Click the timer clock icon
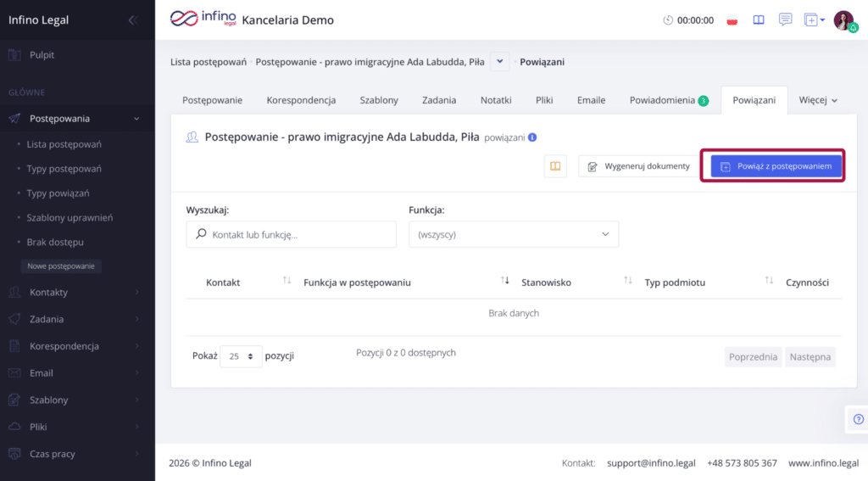Image resolution: width=868 pixels, height=481 pixels. [x=668, y=20]
